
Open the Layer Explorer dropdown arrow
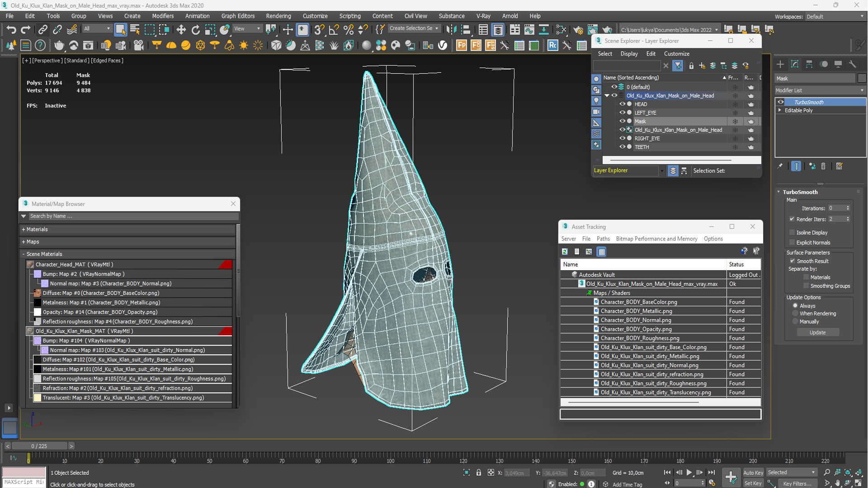[x=662, y=171]
